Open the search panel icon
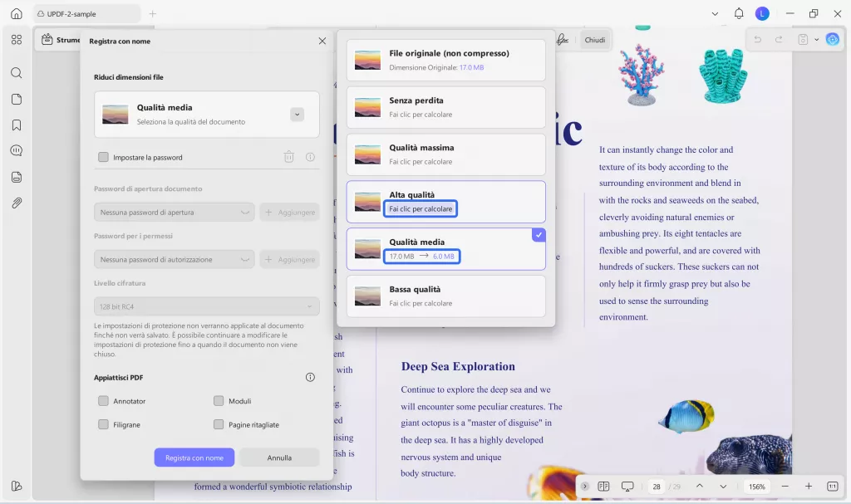The height and width of the screenshot is (504, 851). click(17, 73)
